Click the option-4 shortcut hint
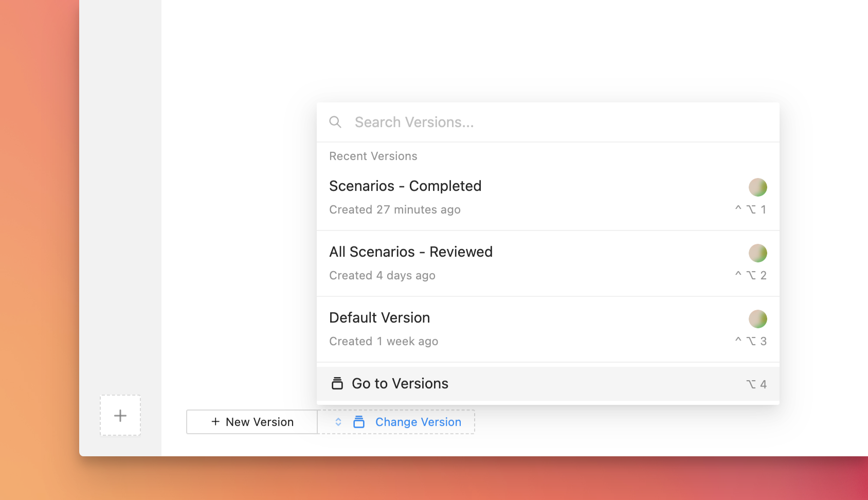Viewport: 868px width, 500px height. [x=756, y=384]
